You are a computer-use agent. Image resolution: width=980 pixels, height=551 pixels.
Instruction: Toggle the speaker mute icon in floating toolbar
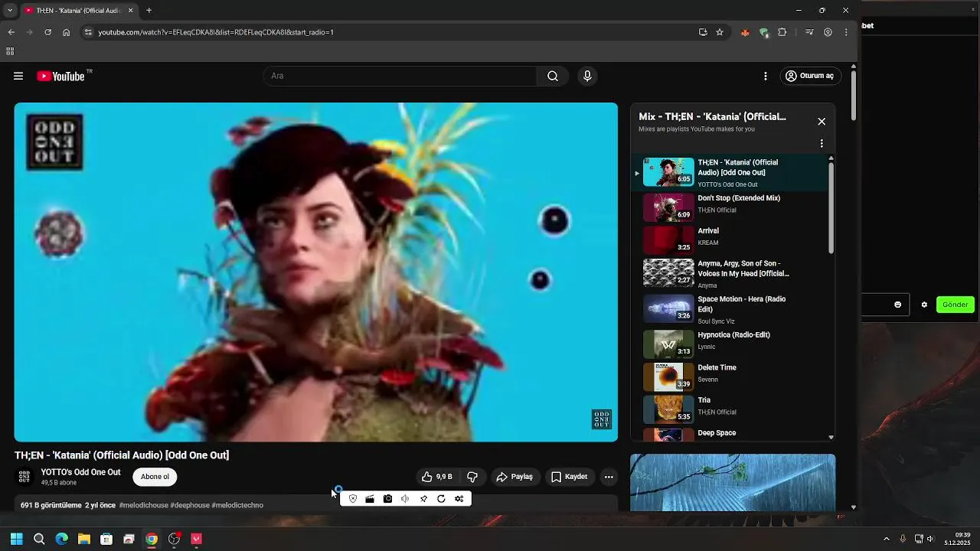(x=405, y=499)
